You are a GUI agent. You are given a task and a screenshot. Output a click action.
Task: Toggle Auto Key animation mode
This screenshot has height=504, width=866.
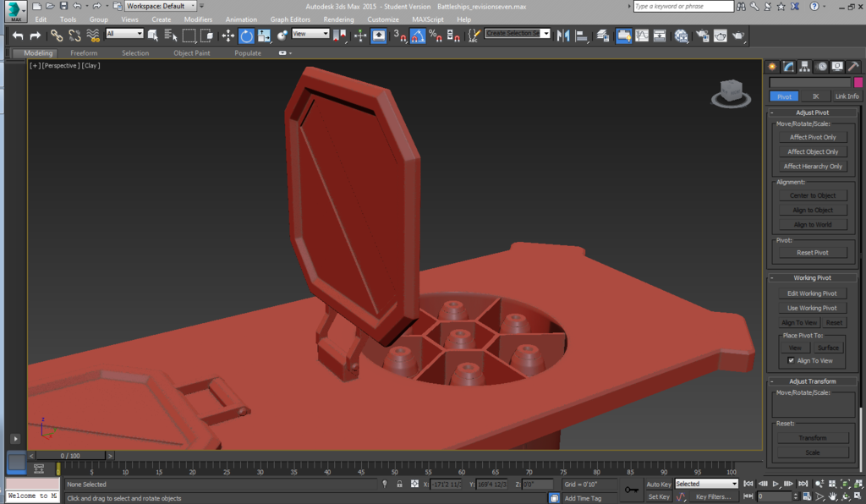(659, 485)
